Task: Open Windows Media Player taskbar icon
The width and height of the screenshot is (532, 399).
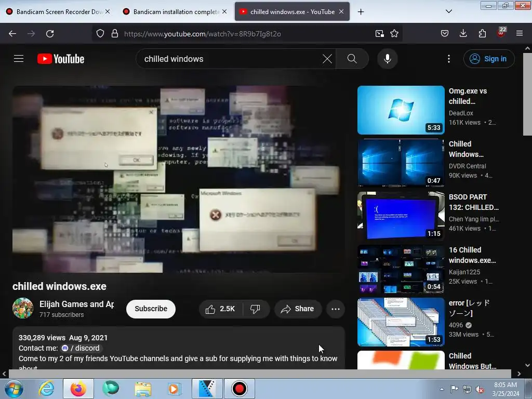Action: pyautogui.click(x=175, y=389)
